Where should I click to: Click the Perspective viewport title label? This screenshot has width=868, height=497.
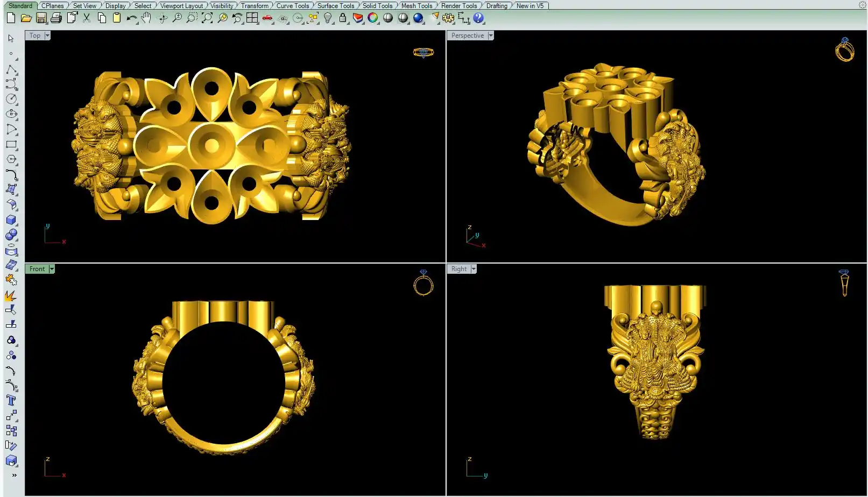pyautogui.click(x=467, y=35)
